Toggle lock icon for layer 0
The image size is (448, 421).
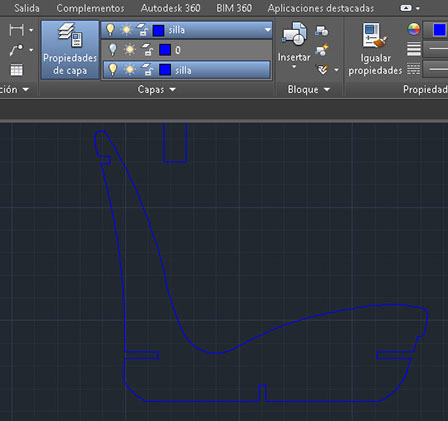[148, 52]
